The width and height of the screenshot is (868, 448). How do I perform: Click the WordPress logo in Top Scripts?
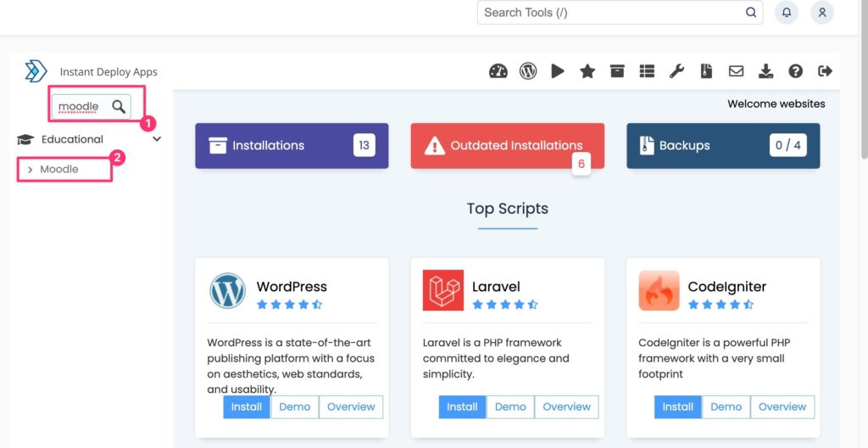coord(227,290)
